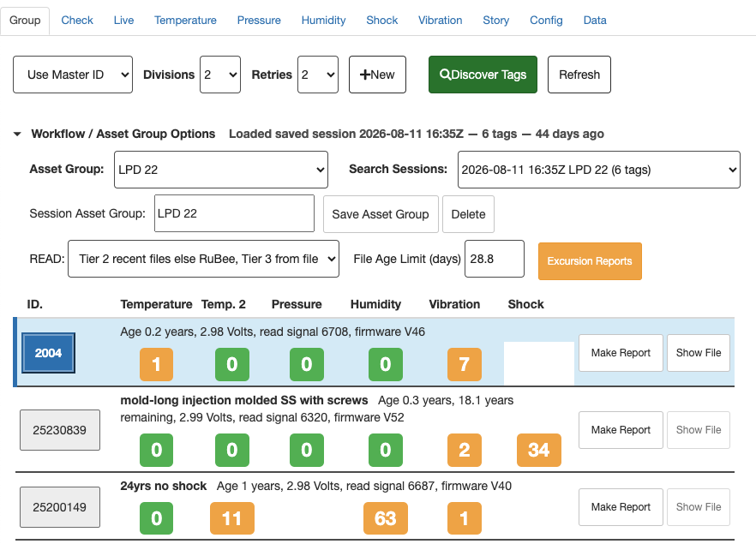Viewport: 756px width, 544px height.
Task: Click the 'Age 0.2 years, 2.98 Volts' info line
Action: [x=273, y=332]
